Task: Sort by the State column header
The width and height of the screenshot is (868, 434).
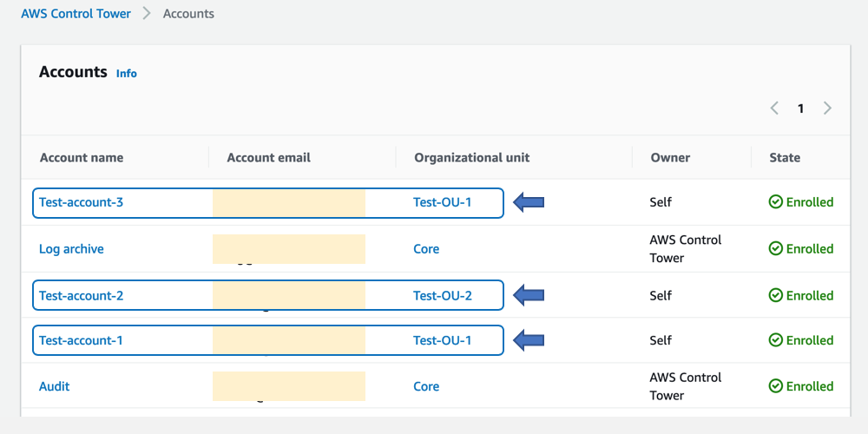Action: (785, 157)
